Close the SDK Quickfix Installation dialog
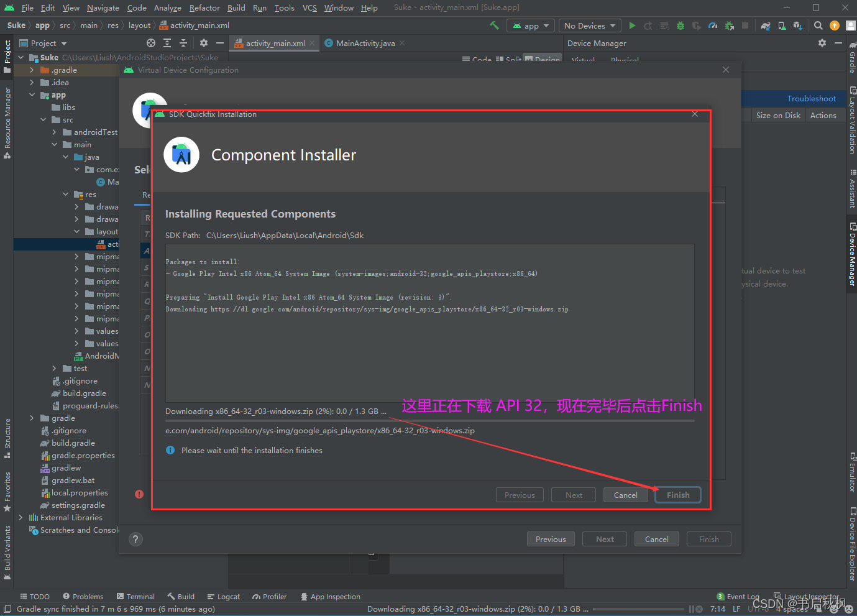Viewport: 857px width, 616px height. (x=695, y=114)
